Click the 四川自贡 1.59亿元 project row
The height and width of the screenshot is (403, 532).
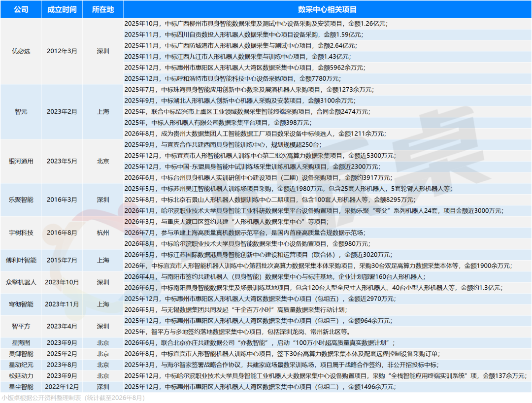(328, 34)
